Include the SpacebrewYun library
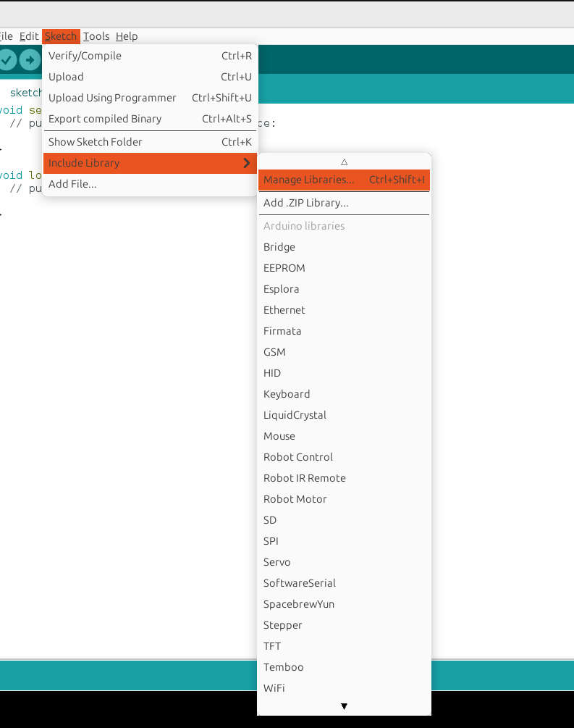This screenshot has height=728, width=574. coord(344,604)
